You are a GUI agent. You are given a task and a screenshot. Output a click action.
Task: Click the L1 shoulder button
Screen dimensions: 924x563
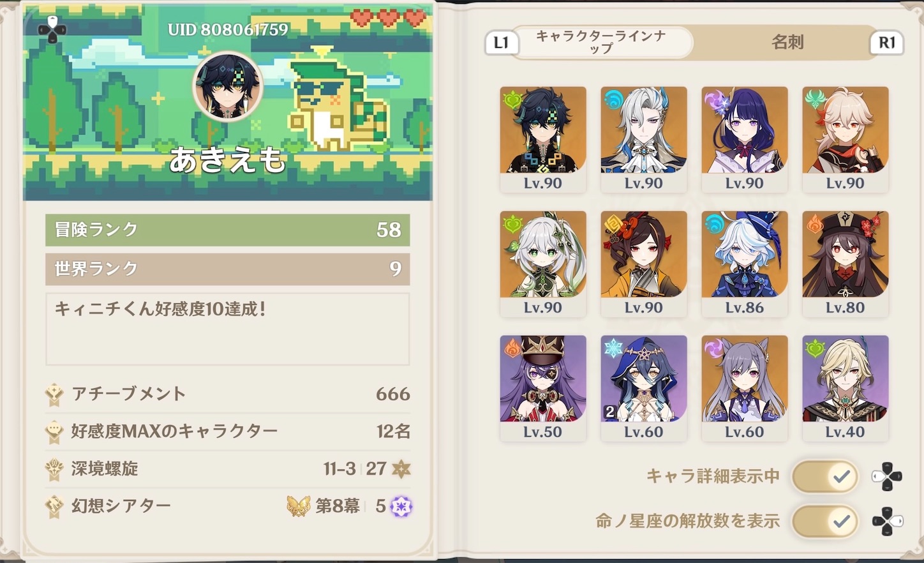pyautogui.click(x=502, y=42)
